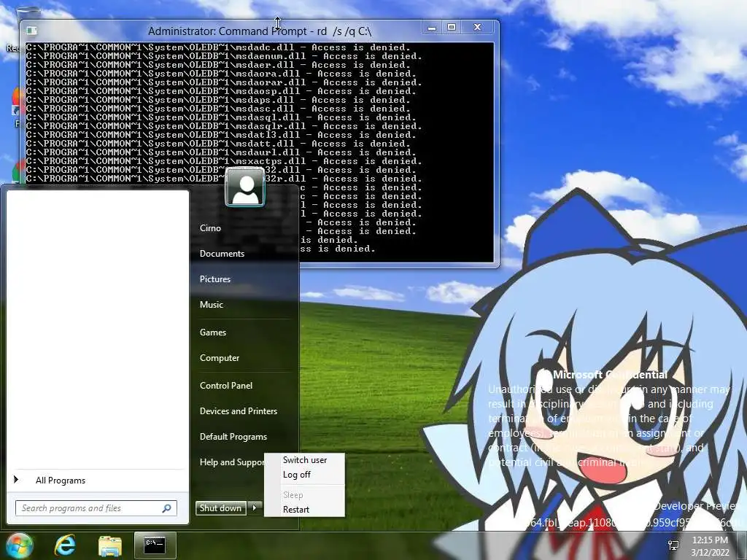Open the shutdown options arrow
747x560 pixels.
[x=255, y=508]
